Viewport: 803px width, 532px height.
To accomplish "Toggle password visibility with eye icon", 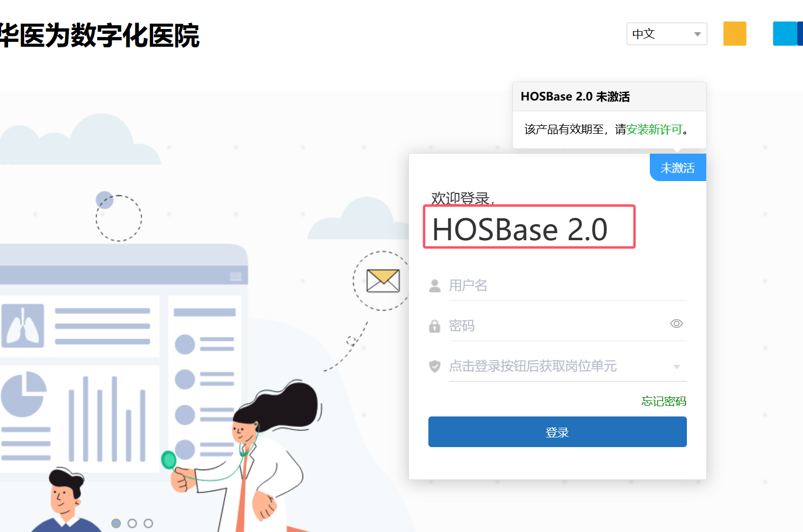I will pyautogui.click(x=677, y=323).
